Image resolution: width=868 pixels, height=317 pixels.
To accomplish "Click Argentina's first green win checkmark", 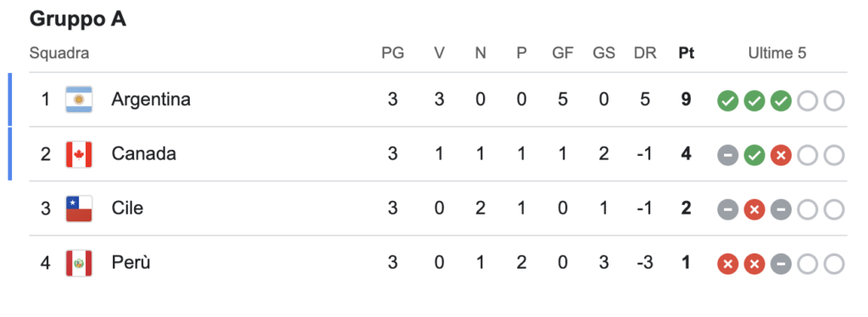I will click(x=728, y=101).
